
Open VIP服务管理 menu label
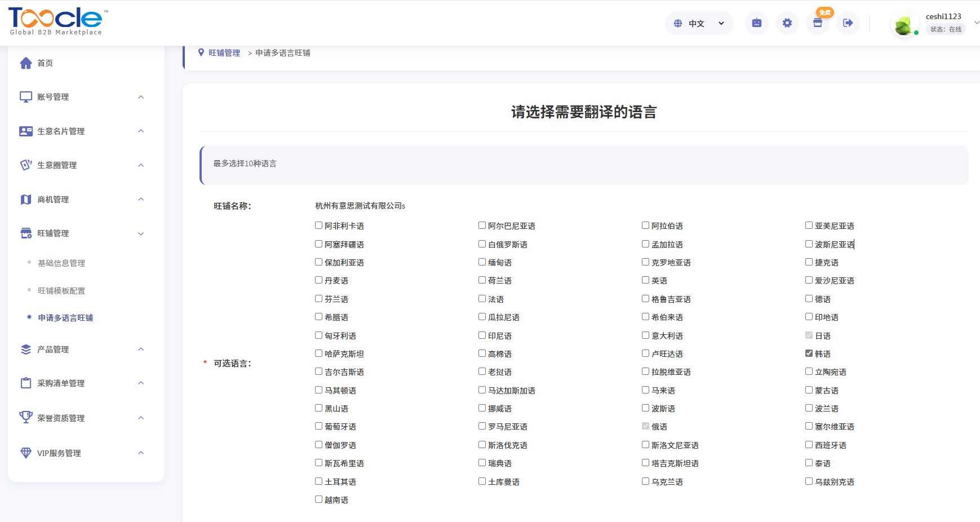(59, 453)
